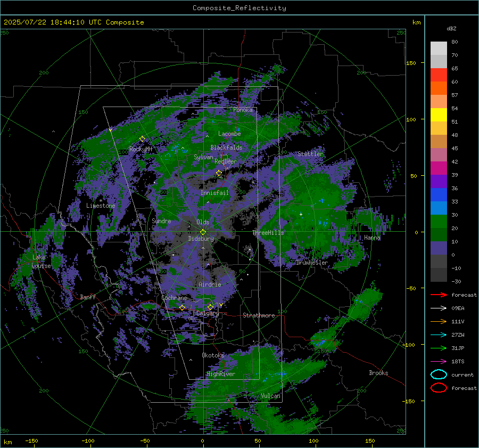Click the red swatch at 65 dBZ
Screen dimensions: 479x448
tap(439, 75)
